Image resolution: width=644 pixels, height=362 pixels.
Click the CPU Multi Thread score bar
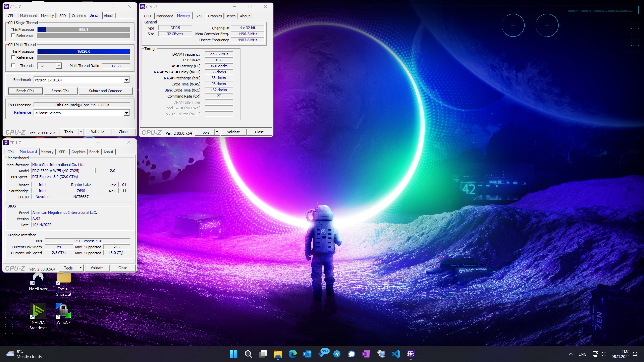(x=84, y=51)
